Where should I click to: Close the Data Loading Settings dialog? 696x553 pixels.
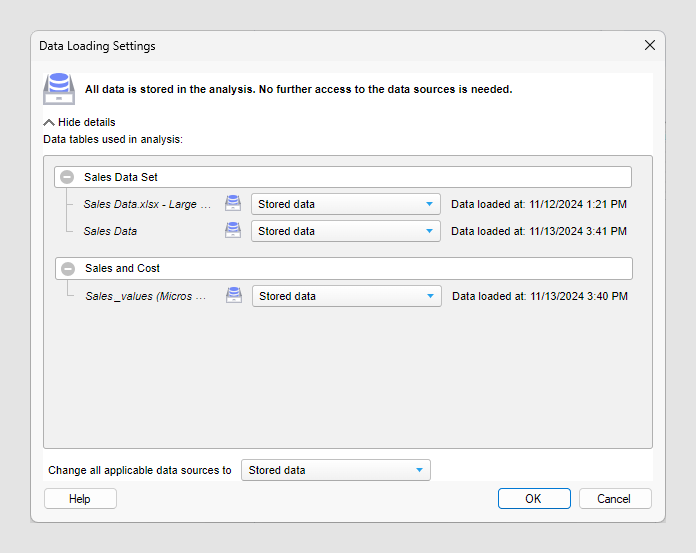(650, 45)
